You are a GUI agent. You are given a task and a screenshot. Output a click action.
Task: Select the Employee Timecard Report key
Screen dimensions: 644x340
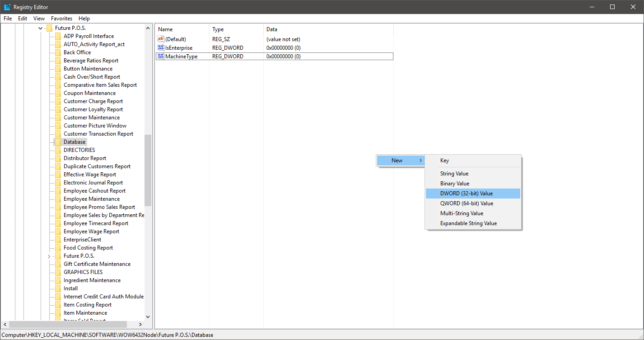[96, 223]
